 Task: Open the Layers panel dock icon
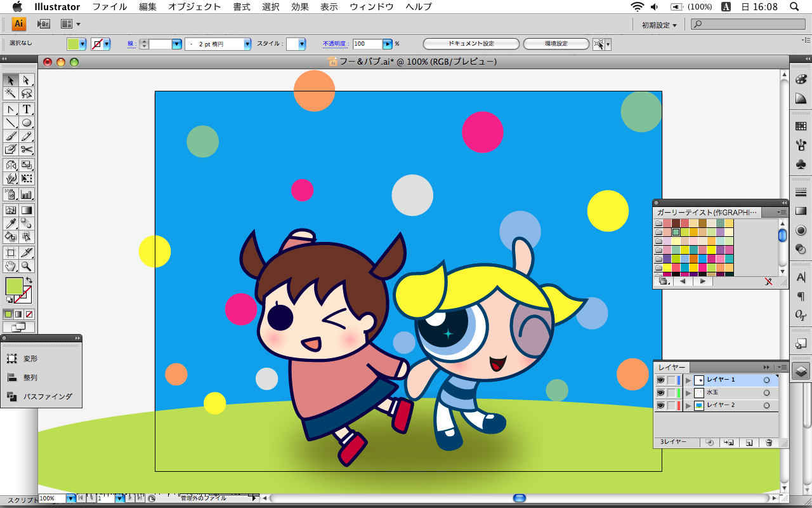pyautogui.click(x=801, y=371)
